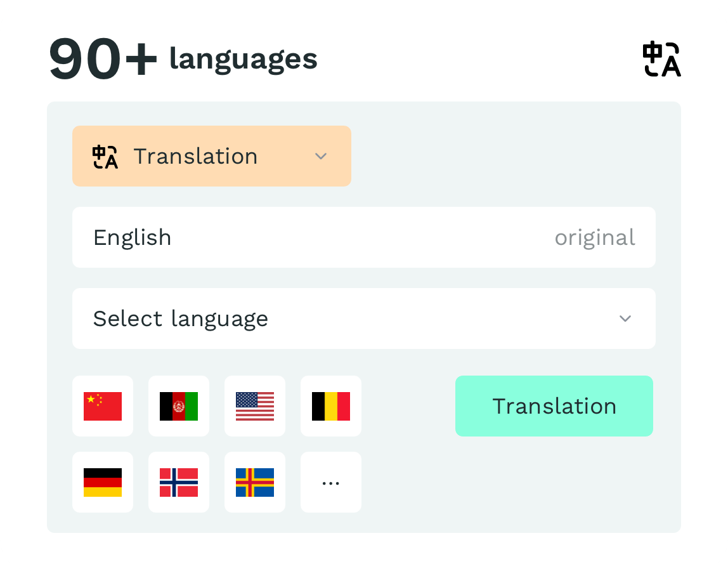The height and width of the screenshot is (571, 728).
Task: Click the translate icon inside the orange dropdown
Action: pos(105,157)
